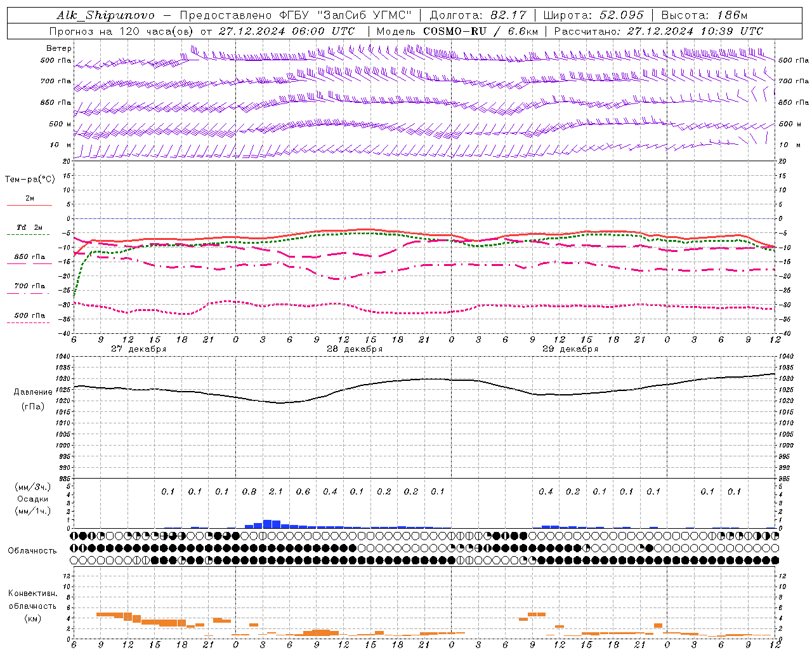The height and width of the screenshot is (650, 812).
Task: Click the 'Модель COSMO-RU / 6.6км' label
Action: (x=457, y=31)
